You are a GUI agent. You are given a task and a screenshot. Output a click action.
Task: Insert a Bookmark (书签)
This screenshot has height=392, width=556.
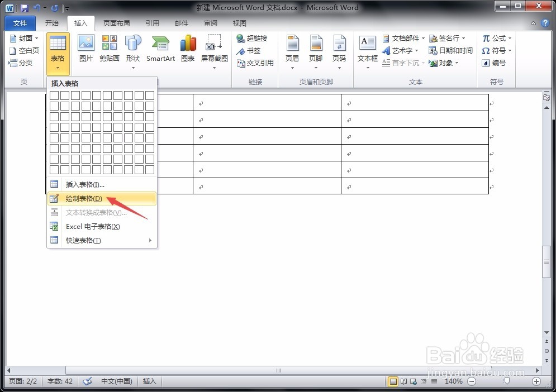(249, 51)
